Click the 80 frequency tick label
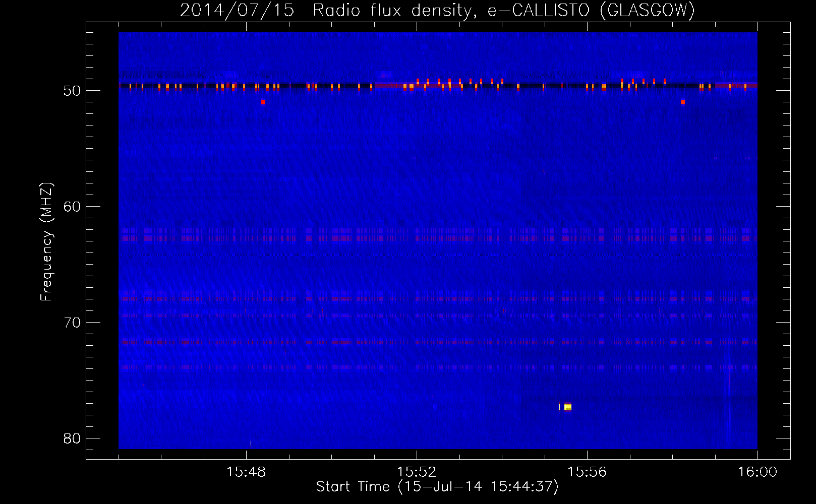Image resolution: width=816 pixels, height=504 pixels. point(72,438)
